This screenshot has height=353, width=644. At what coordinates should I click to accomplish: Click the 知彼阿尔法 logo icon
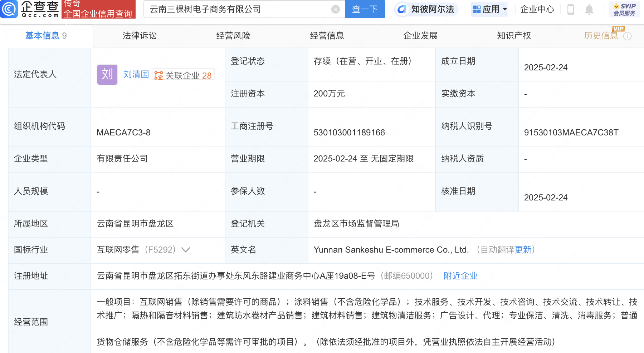(402, 9)
